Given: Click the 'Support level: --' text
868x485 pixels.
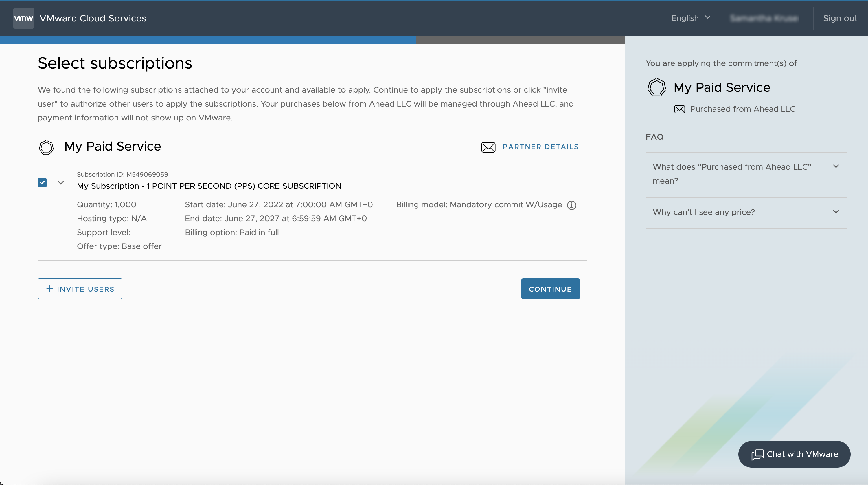Looking at the screenshot, I should tap(108, 233).
